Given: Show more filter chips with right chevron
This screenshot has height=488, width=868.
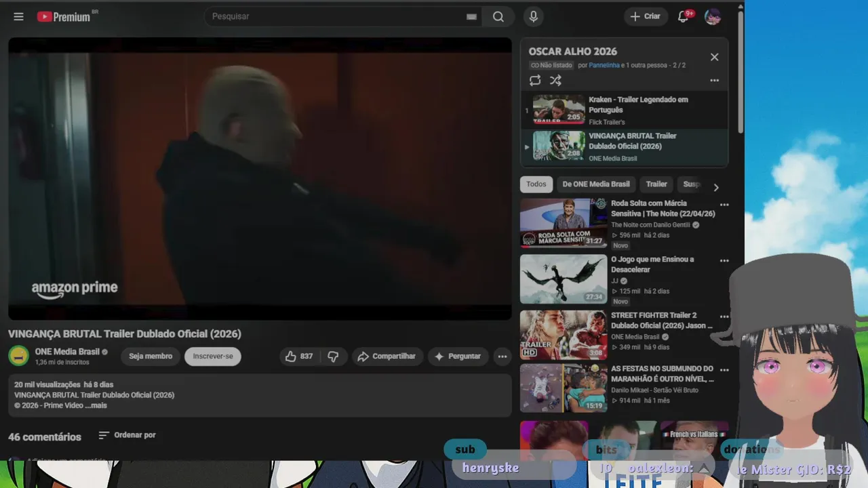Looking at the screenshot, I should (x=716, y=187).
